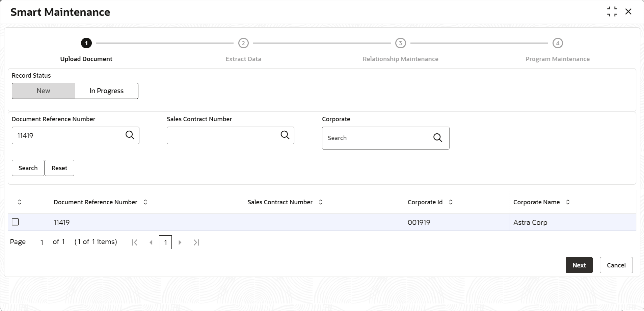The height and width of the screenshot is (311, 644).
Task: Collapse the Smart Maintenance window size
Action: (612, 12)
